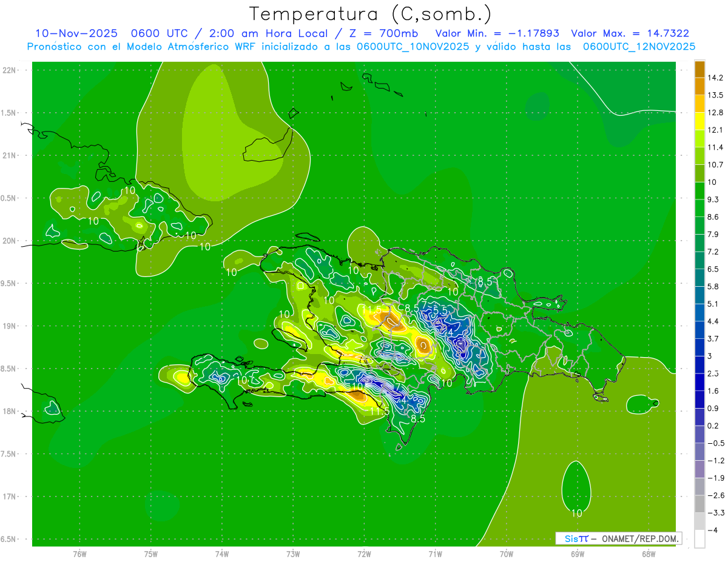Click the 74W longitude axis label
728x562 pixels.
(221, 554)
